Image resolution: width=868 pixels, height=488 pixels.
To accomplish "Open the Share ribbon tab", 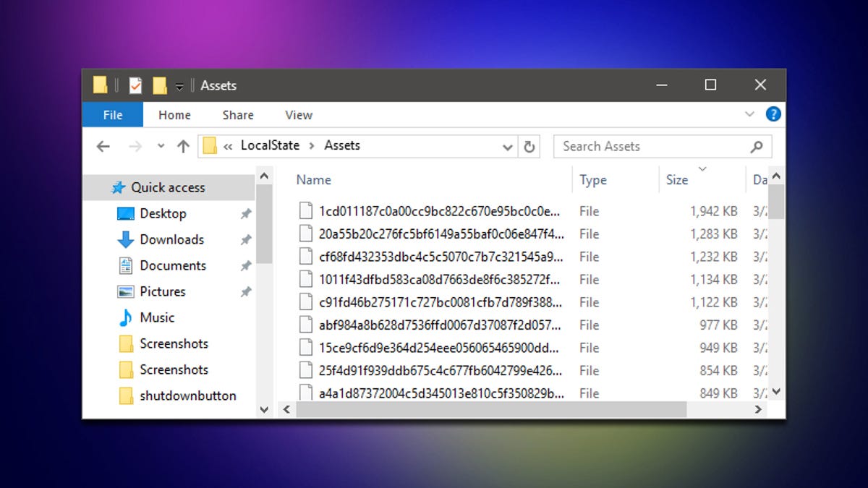I will tap(238, 115).
